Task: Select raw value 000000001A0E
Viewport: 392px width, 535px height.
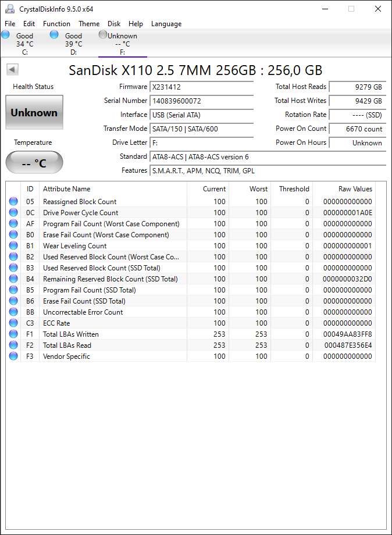Action: tap(348, 213)
